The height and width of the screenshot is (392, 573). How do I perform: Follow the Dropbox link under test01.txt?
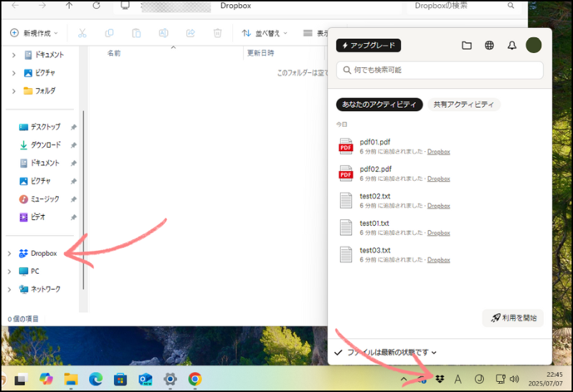(x=438, y=233)
